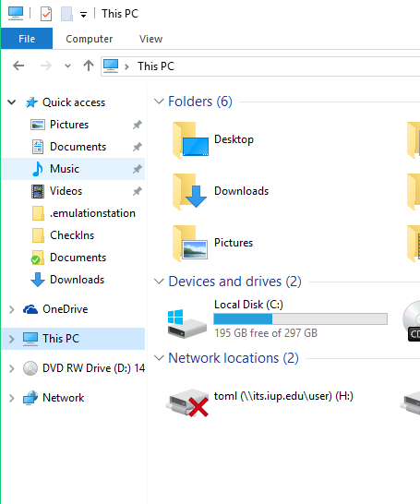Switch to the View ribbon tab
Image resolution: width=420 pixels, height=504 pixels.
[x=150, y=39]
